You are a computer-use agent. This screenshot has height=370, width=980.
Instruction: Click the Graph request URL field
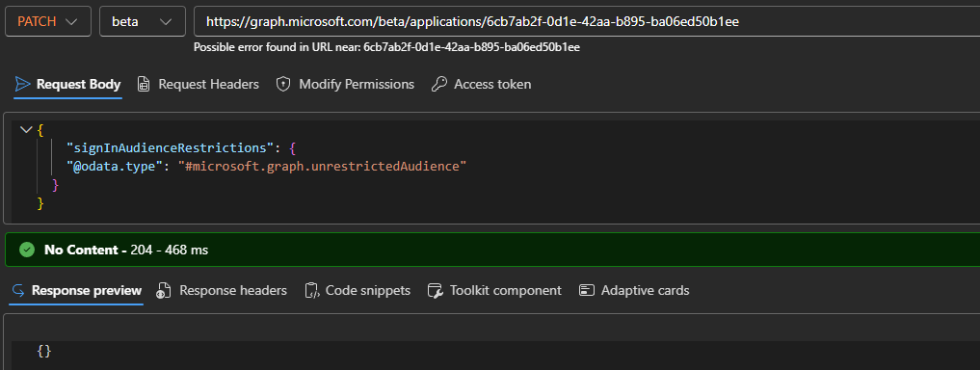[586, 21]
